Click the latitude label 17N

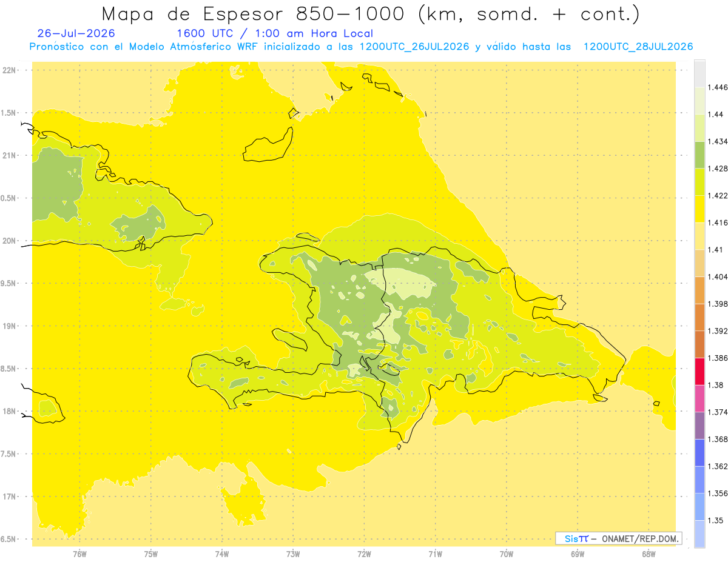pos(10,497)
